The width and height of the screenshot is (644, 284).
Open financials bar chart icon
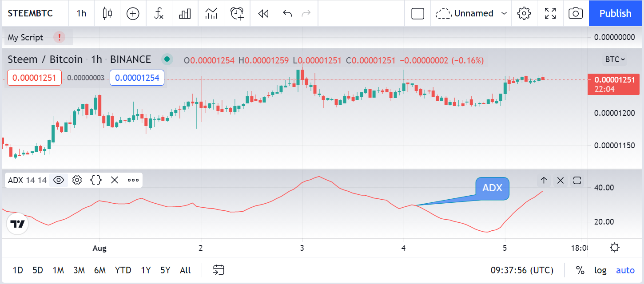point(185,13)
